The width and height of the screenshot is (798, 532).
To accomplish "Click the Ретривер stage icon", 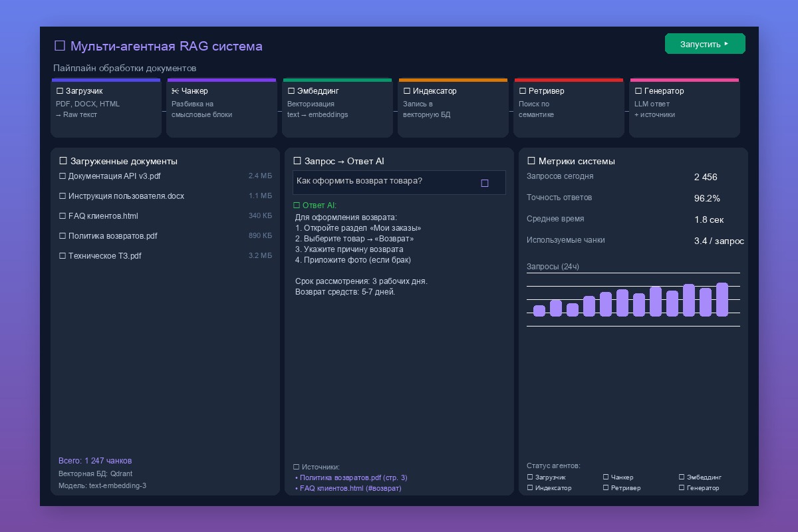I will pyautogui.click(x=523, y=91).
